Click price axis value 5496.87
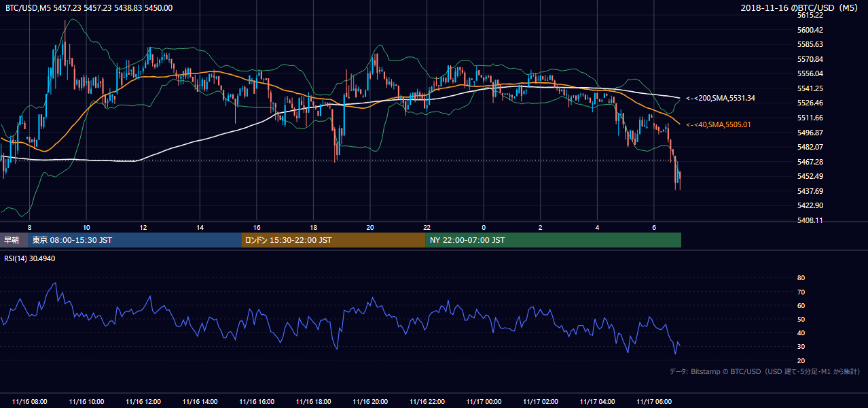The width and height of the screenshot is (868, 408). click(x=810, y=133)
